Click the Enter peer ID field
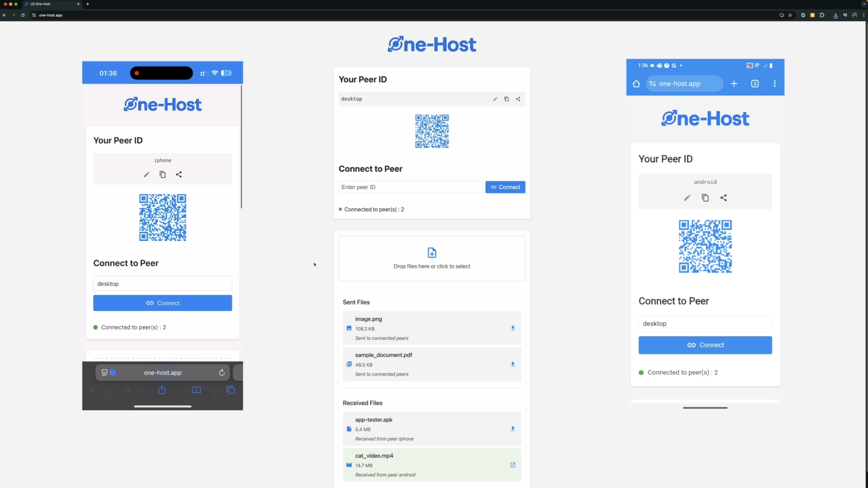The width and height of the screenshot is (868, 488). click(410, 187)
